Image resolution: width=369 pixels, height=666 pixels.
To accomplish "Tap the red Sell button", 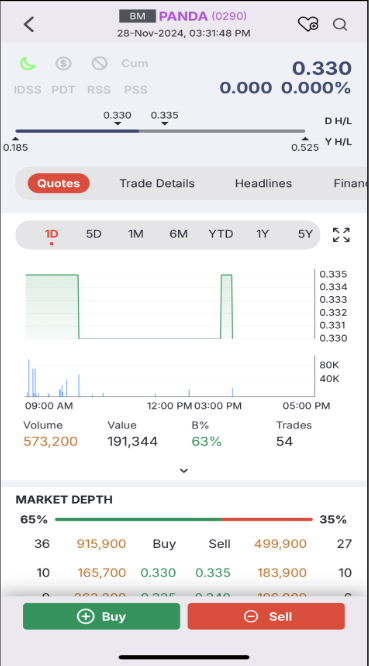I will click(266, 616).
